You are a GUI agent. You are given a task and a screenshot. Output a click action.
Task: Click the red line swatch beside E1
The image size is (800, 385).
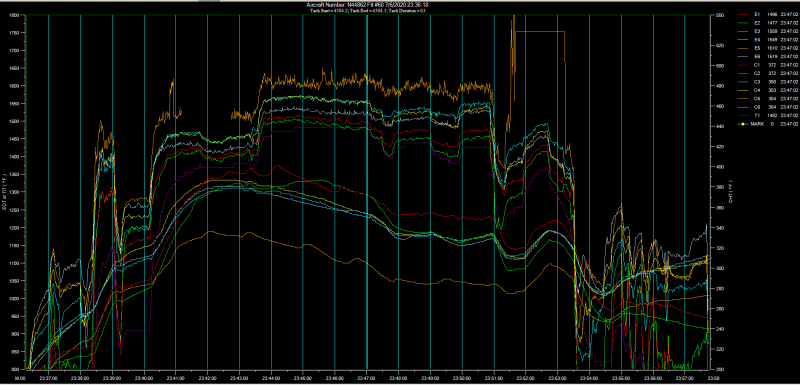[x=743, y=15]
